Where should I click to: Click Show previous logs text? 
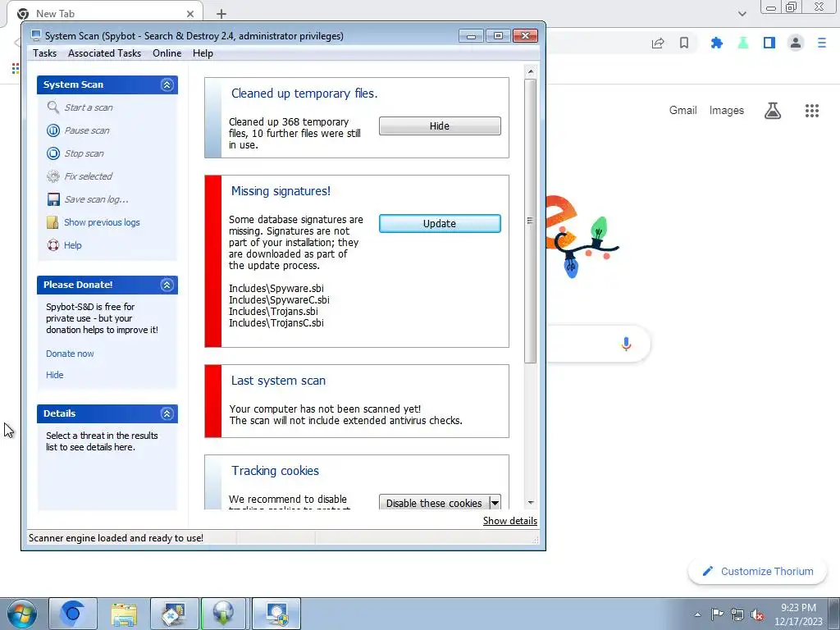(102, 222)
